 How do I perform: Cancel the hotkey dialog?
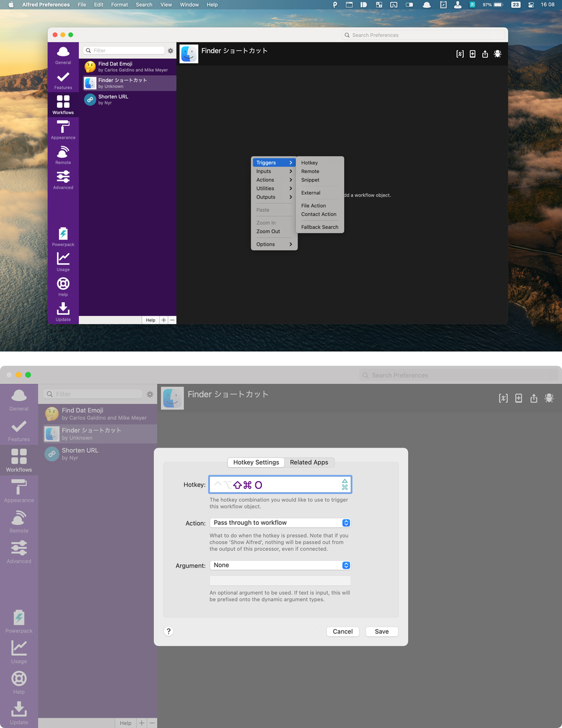click(x=343, y=632)
